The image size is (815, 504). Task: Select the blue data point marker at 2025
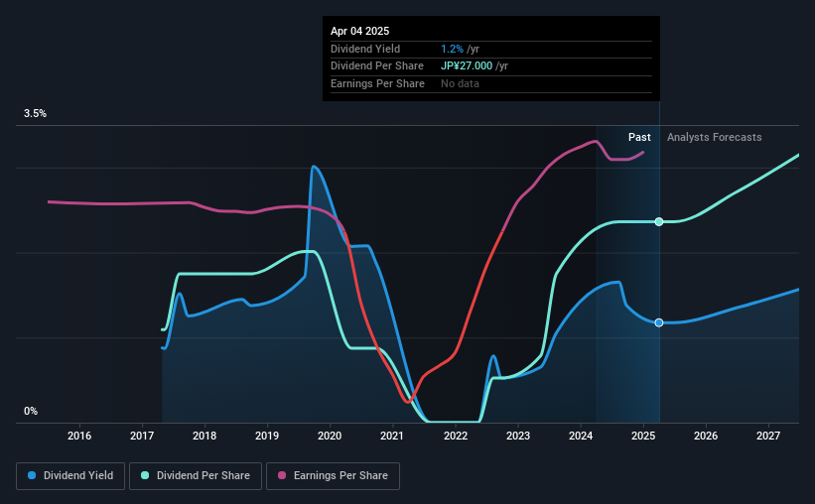tap(659, 322)
